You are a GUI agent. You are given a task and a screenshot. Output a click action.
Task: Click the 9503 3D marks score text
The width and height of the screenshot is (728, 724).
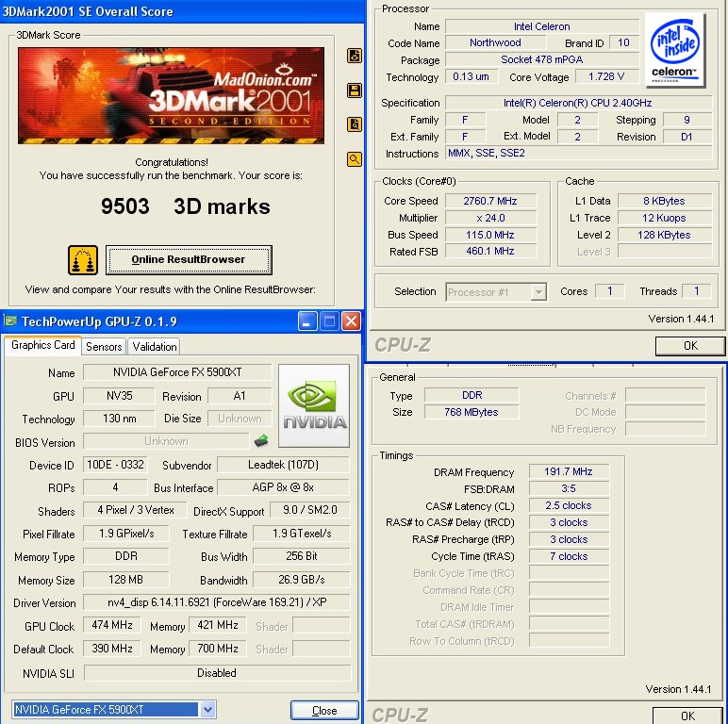click(x=185, y=206)
